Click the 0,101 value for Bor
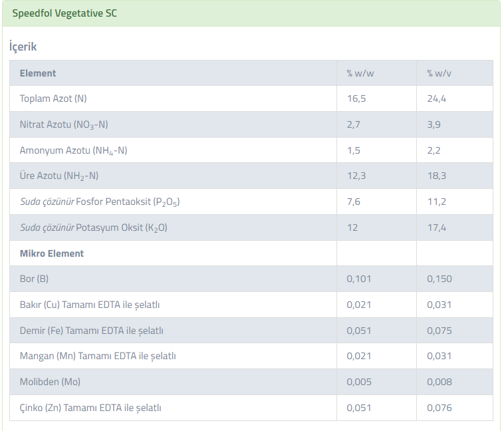Screen dimensions: 504x431 pos(358,279)
